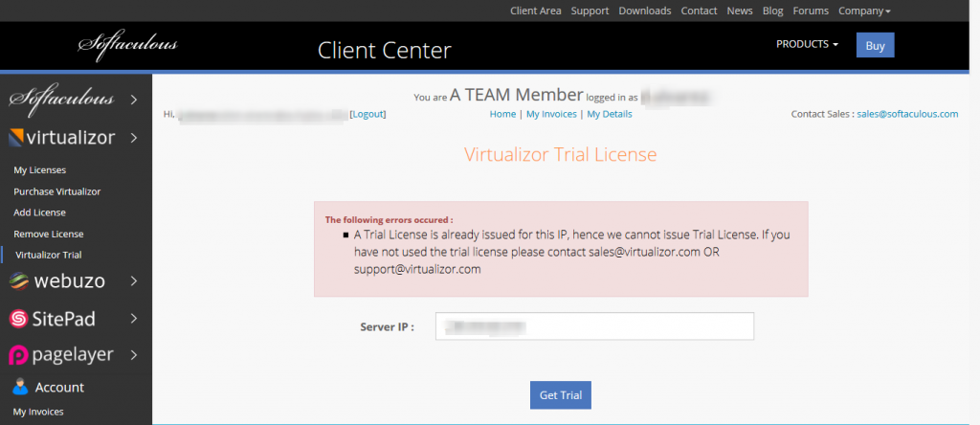This screenshot has width=980, height=425.
Task: Click 'The following errors occured' text
Action: (x=389, y=220)
